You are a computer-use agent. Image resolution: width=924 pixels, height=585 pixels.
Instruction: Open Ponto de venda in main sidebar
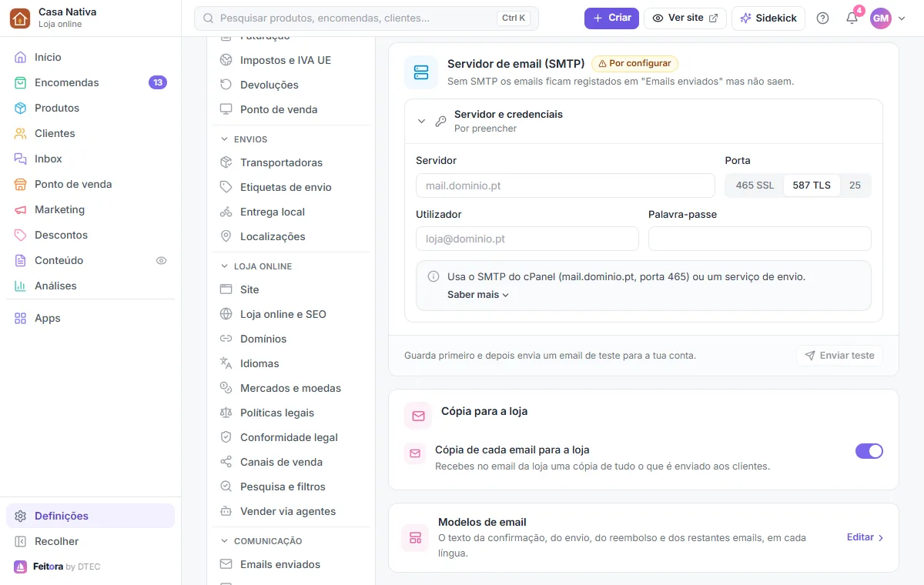[x=90, y=184]
